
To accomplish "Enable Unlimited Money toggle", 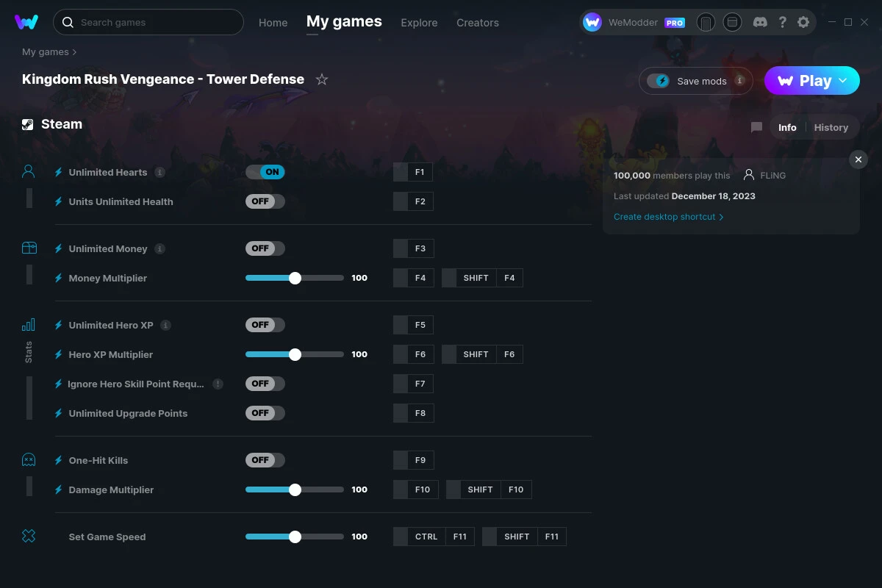I will (x=265, y=248).
